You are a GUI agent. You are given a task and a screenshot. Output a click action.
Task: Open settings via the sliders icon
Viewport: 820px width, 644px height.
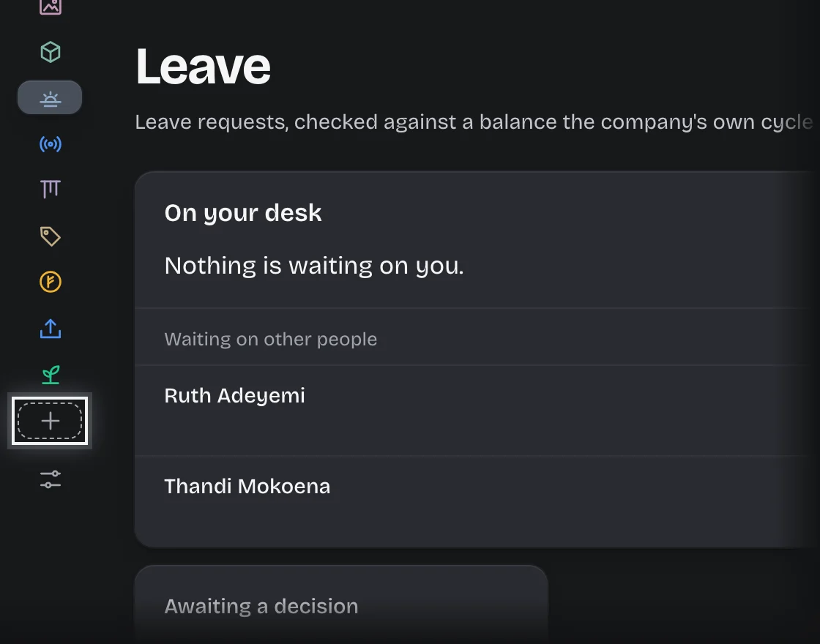coord(51,479)
